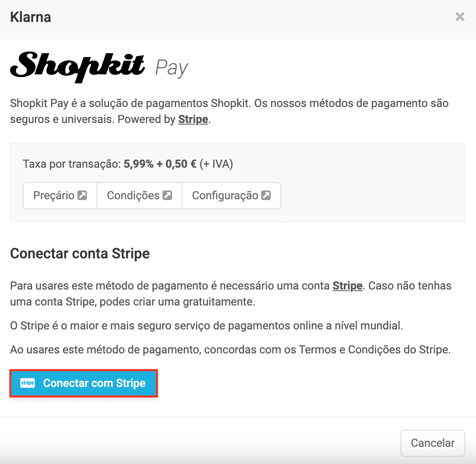Viewport: 476px width, 464px height.
Task: Click the "Taxa por transação" label
Action: point(71,164)
